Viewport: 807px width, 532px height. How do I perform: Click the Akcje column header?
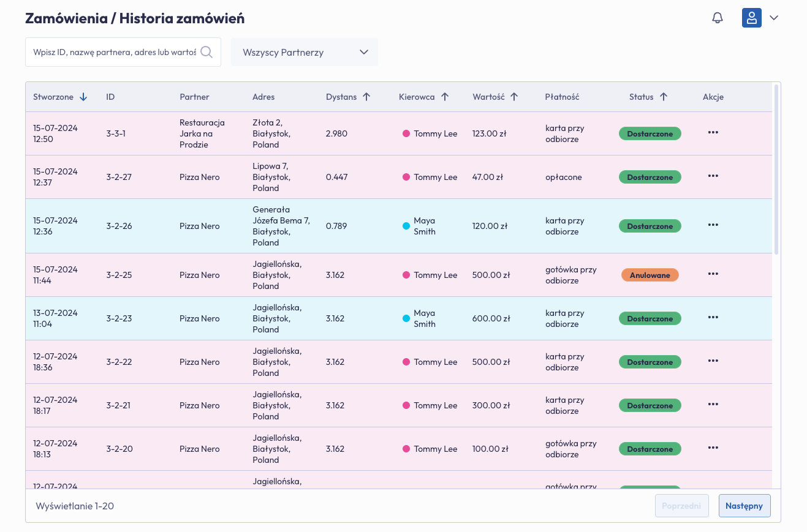713,97
